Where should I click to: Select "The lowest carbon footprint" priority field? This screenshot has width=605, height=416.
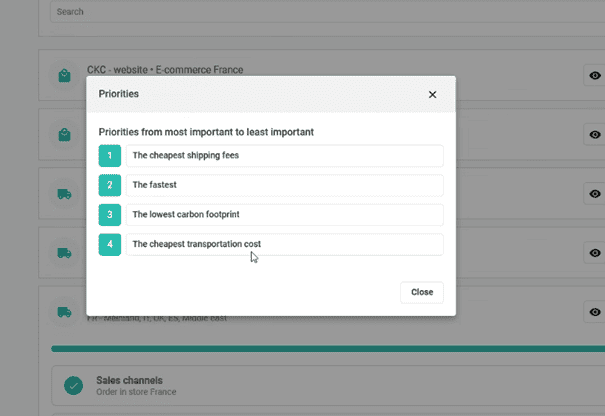(x=285, y=215)
